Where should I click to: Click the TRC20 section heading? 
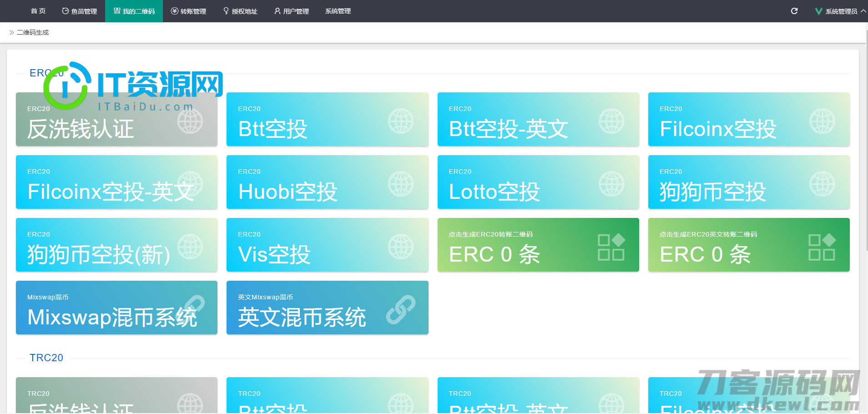tap(46, 358)
